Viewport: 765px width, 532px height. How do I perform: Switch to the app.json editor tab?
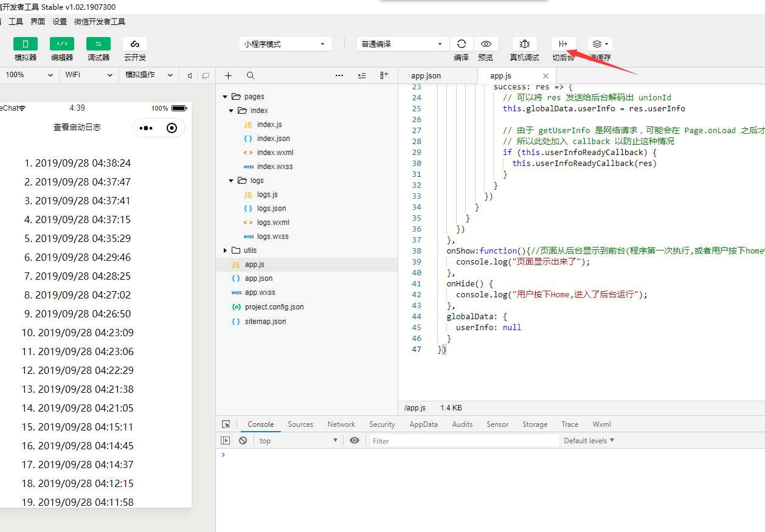(x=426, y=76)
